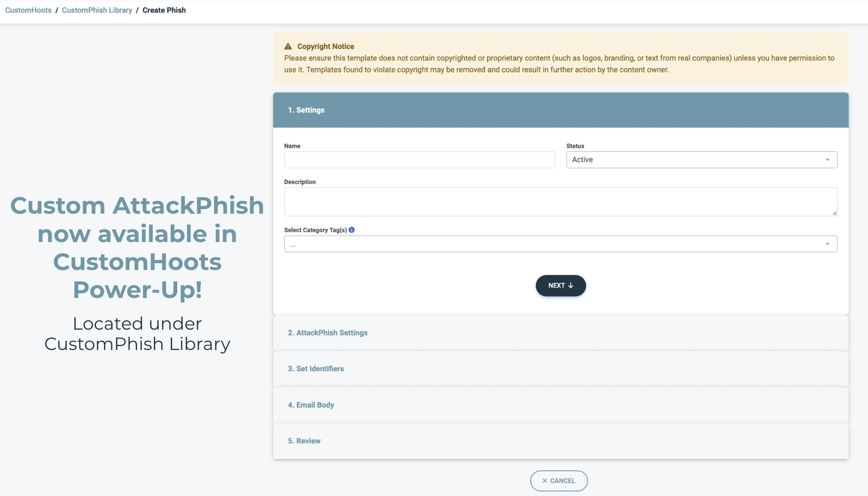Click the Description field resize handle
The image size is (868, 496).
[834, 213]
